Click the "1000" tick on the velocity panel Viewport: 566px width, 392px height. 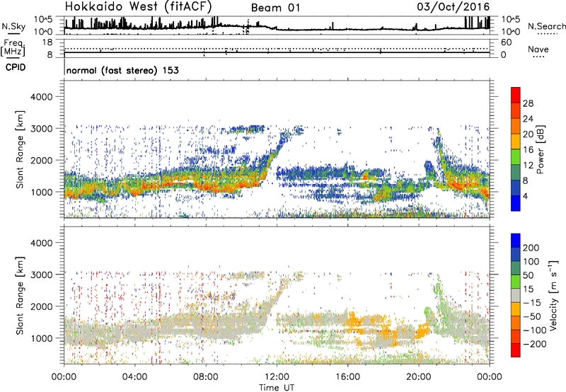click(x=42, y=338)
